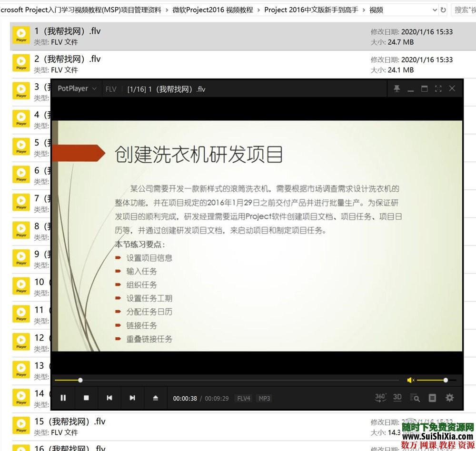The width and height of the screenshot is (476, 451).
Task: Open the playlist search icon in PotPlayer
Action: pyautogui.click(x=415, y=398)
